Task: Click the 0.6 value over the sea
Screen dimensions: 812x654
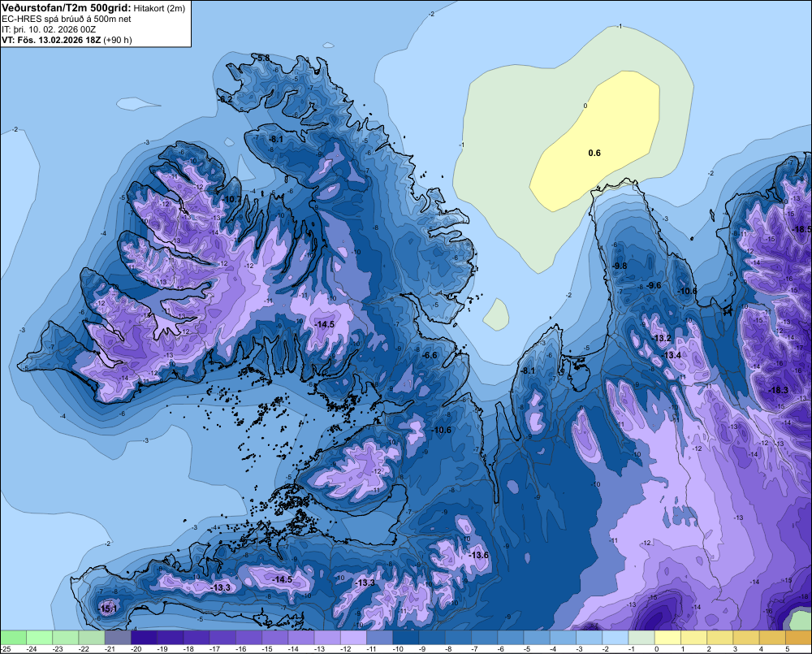Action: click(594, 153)
